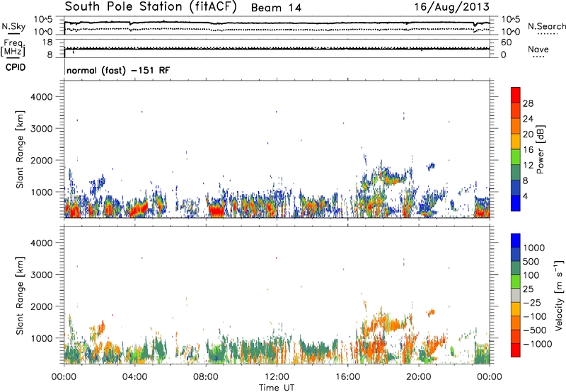Image resolution: width=566 pixels, height=392 pixels.
Task: Click the '28' power scale value
Action: [528, 103]
